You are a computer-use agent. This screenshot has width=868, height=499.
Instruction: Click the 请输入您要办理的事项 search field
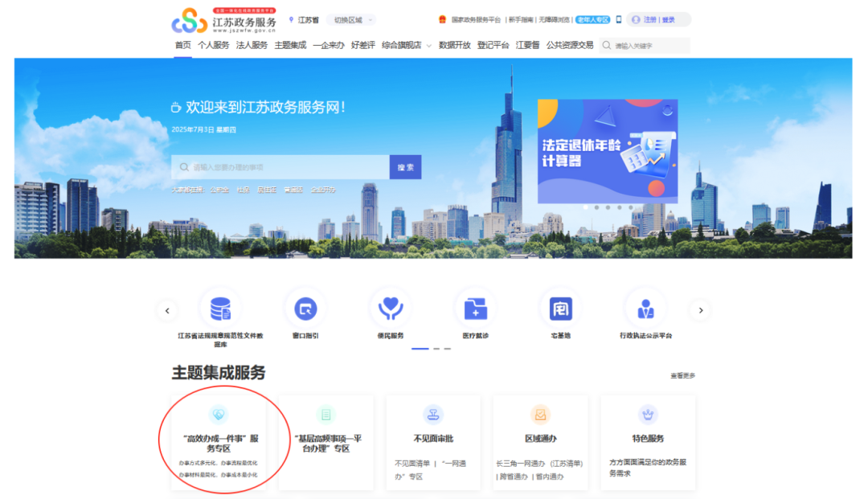coord(281,167)
